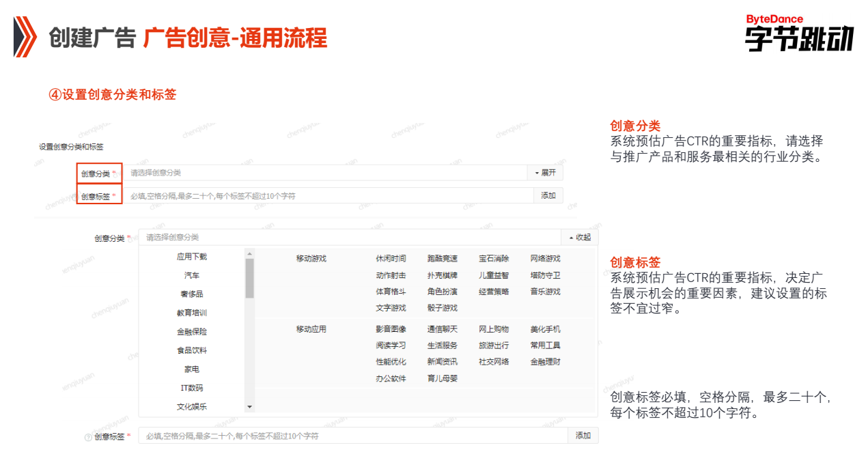Select IT数码 in the category list
The width and height of the screenshot is (868, 476).
192,388
